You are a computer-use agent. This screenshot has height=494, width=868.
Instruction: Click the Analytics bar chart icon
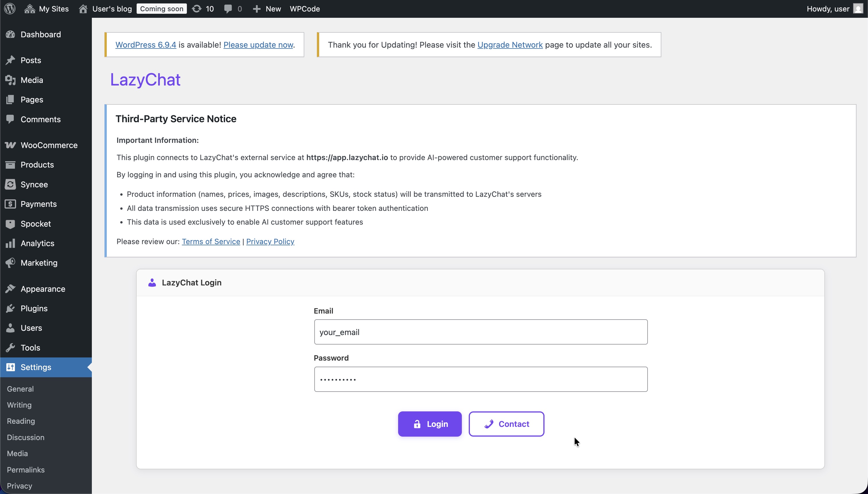10,243
